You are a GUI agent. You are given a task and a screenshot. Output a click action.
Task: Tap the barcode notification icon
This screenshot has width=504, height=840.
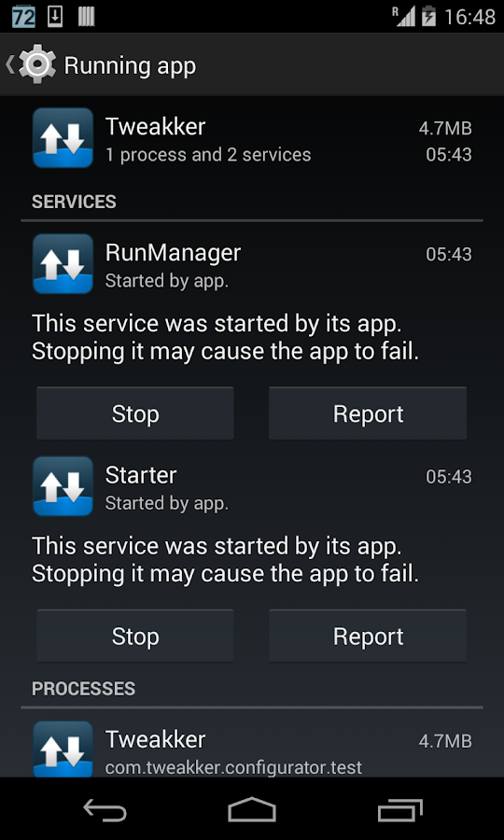[86, 17]
